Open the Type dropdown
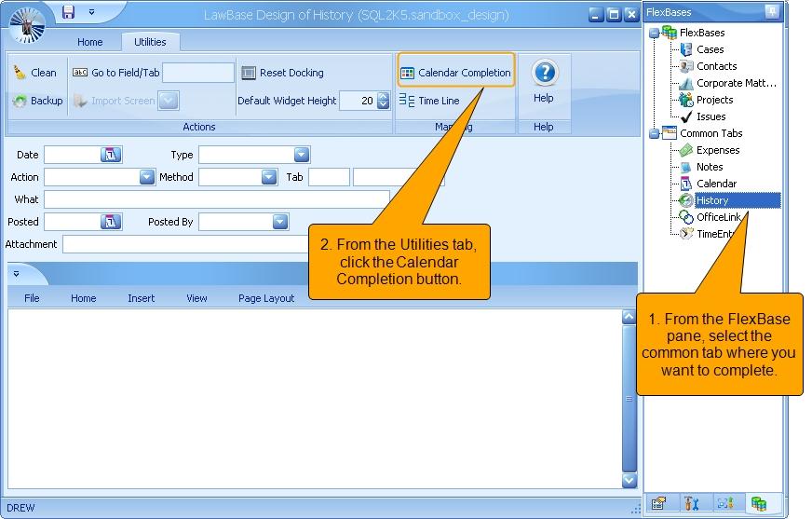This screenshot has height=519, width=812. click(302, 155)
